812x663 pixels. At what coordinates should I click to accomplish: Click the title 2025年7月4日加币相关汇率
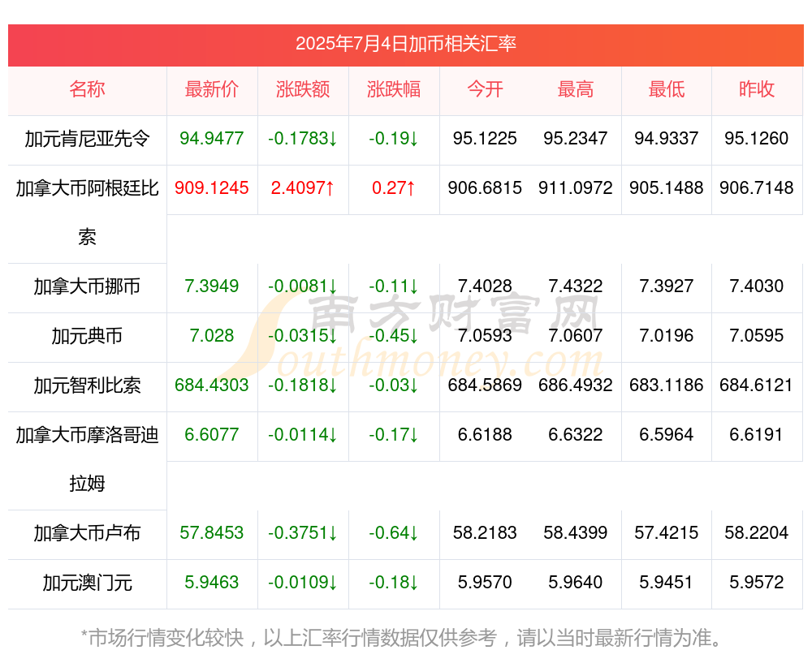[405, 44]
